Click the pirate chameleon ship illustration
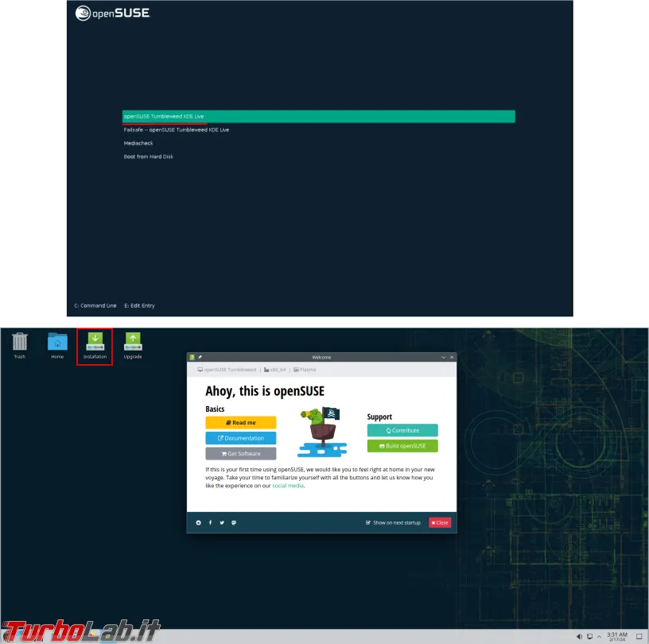This screenshot has height=644, width=649. (322, 432)
